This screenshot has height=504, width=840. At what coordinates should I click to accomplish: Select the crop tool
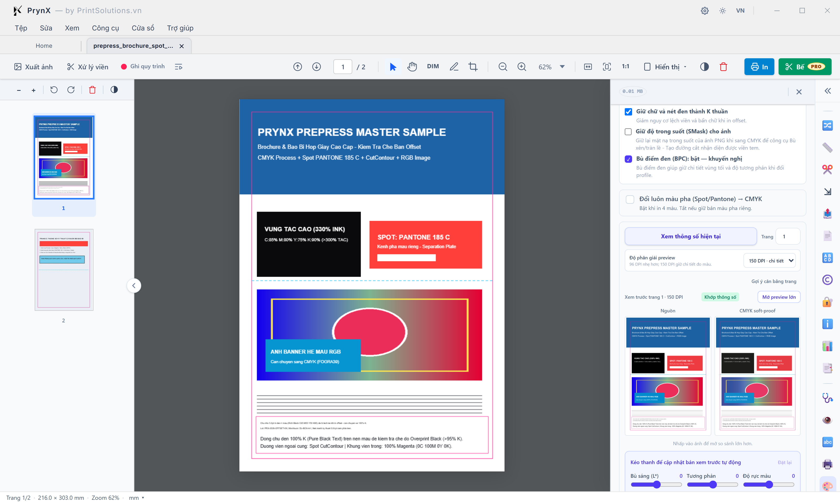(x=473, y=67)
